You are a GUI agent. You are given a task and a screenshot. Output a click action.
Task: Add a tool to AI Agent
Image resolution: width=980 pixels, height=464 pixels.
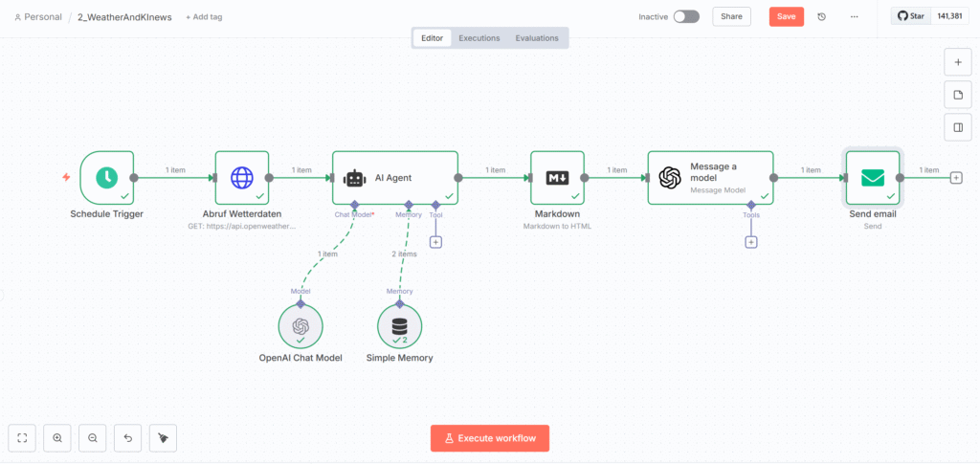click(435, 242)
